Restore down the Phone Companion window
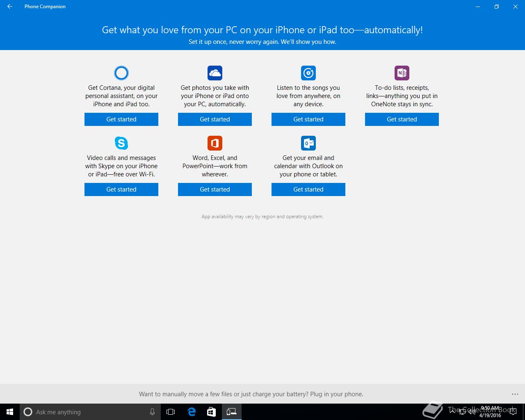The height and width of the screenshot is (420, 525). [x=496, y=7]
